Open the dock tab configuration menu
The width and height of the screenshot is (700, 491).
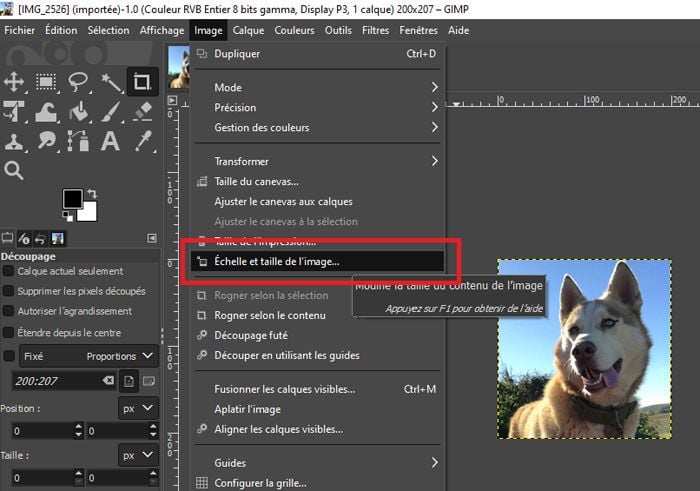(152, 238)
